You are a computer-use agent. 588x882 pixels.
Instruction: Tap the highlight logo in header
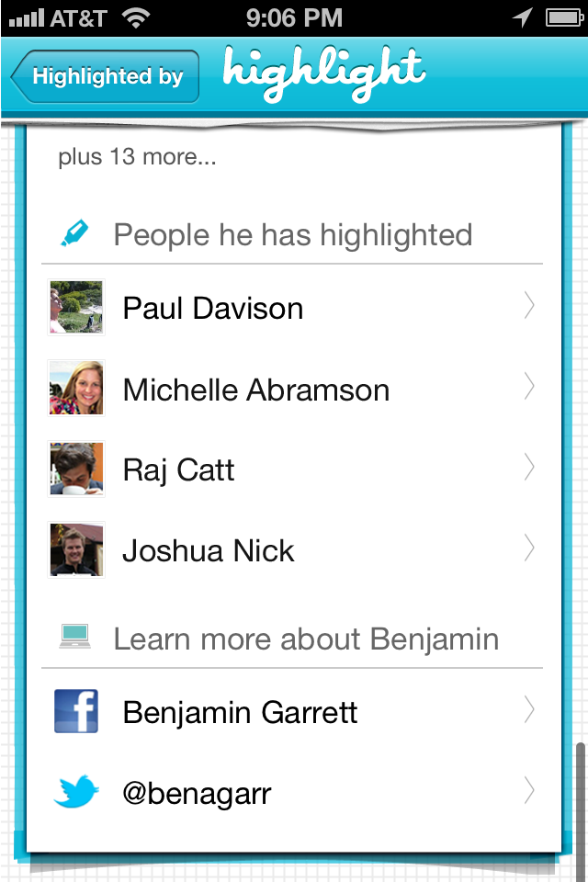click(x=323, y=73)
